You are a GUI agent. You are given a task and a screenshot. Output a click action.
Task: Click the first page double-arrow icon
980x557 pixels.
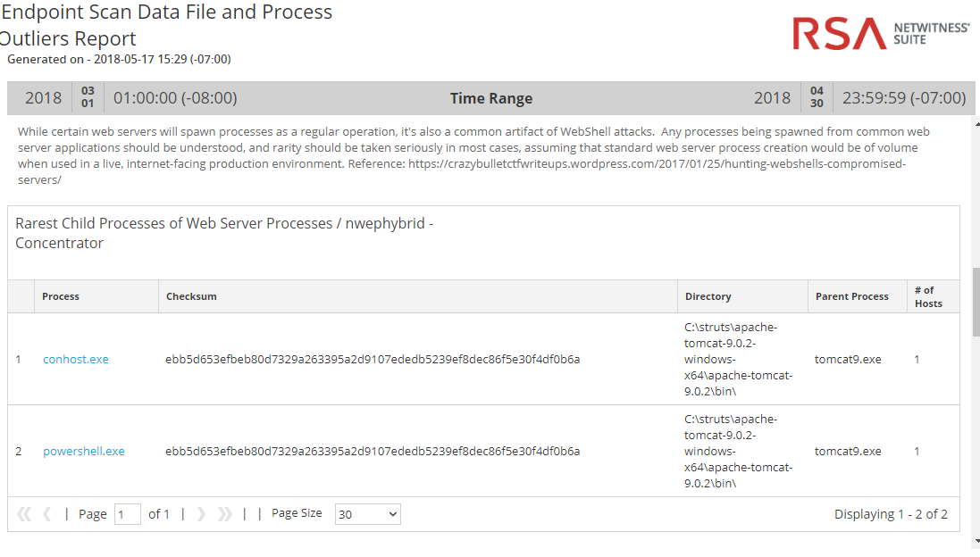point(24,514)
